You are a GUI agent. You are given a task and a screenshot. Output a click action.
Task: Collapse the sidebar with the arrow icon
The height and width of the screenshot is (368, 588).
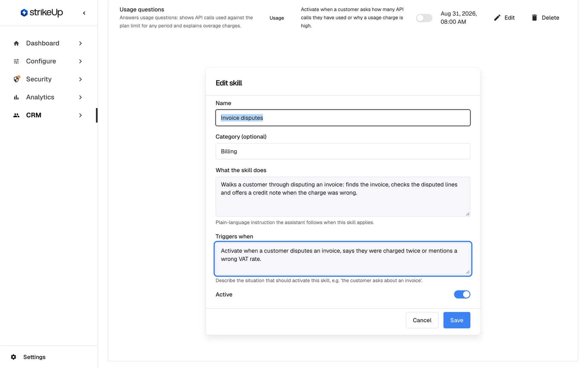tap(84, 13)
